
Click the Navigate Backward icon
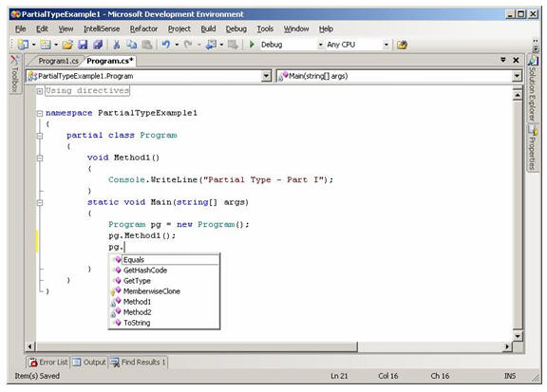tap(211, 45)
